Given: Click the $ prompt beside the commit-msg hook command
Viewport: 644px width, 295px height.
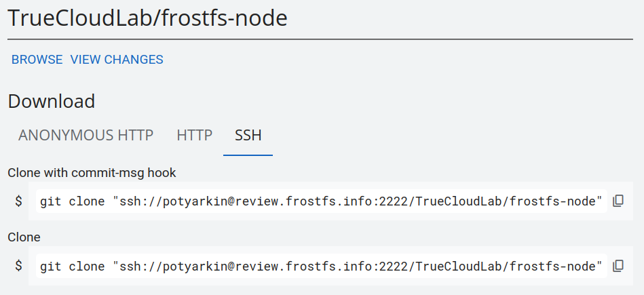Looking at the screenshot, I should click(x=19, y=201).
